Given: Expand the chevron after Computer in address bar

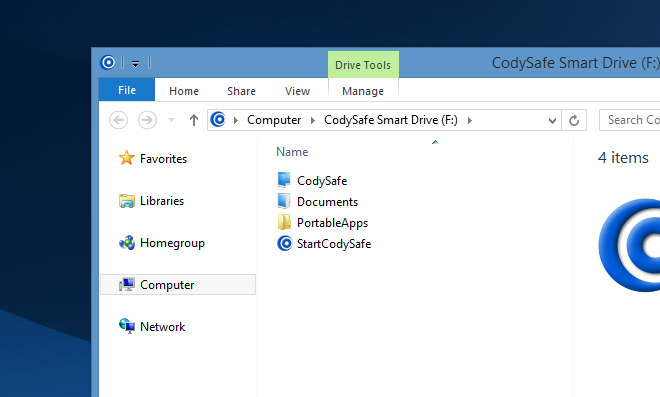Looking at the screenshot, I should tap(313, 121).
